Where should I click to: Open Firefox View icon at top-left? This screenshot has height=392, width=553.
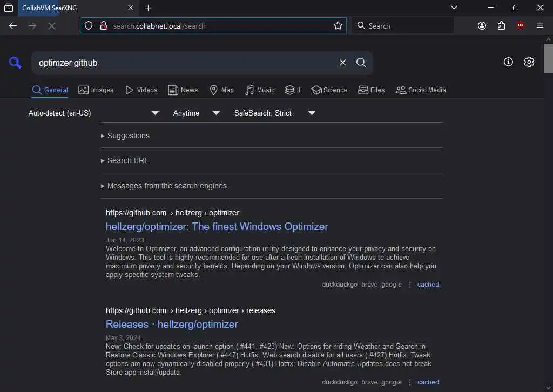[x=9, y=8]
